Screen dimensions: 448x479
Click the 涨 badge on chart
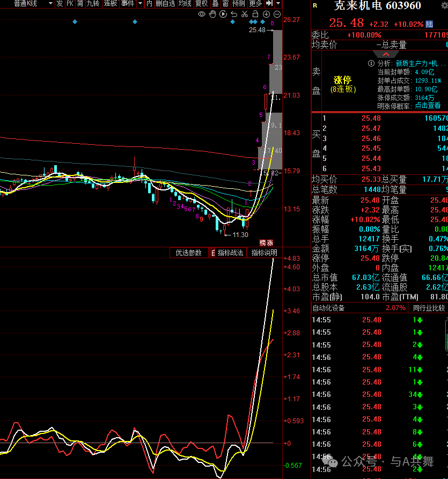click(270, 243)
